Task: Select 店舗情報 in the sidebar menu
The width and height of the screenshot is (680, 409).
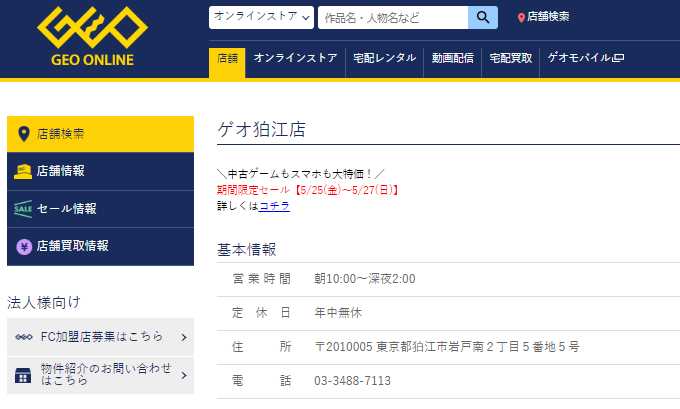Action: click(x=100, y=171)
